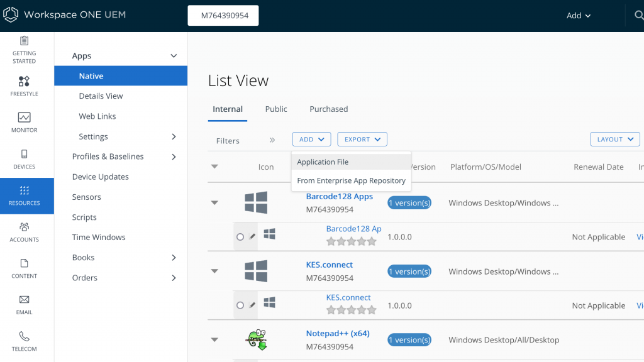
Task: Go to Devices in sidebar
Action: click(x=24, y=158)
